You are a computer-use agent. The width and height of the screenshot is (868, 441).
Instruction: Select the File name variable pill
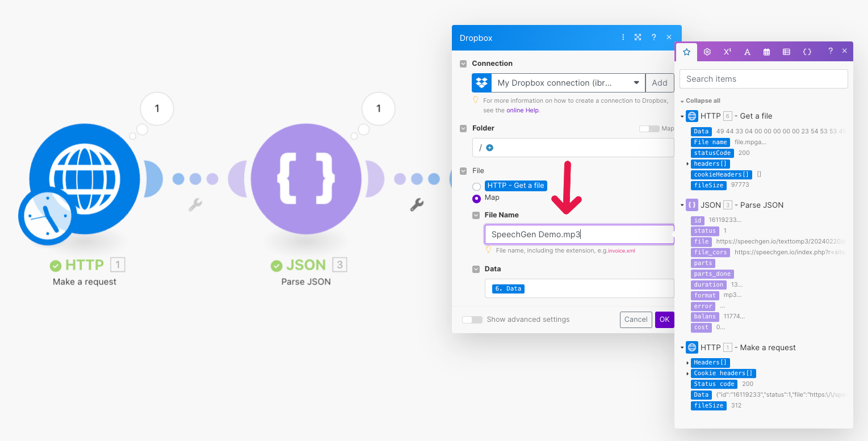point(710,142)
